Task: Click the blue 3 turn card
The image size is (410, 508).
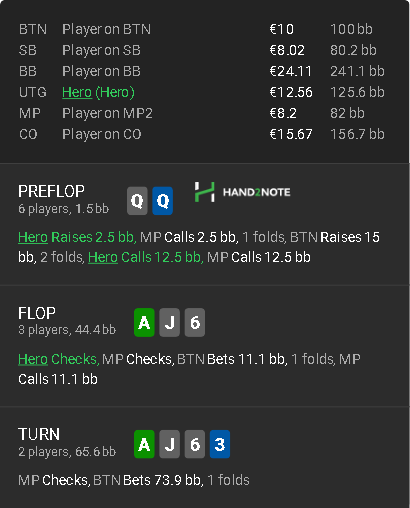Action: click(220, 444)
